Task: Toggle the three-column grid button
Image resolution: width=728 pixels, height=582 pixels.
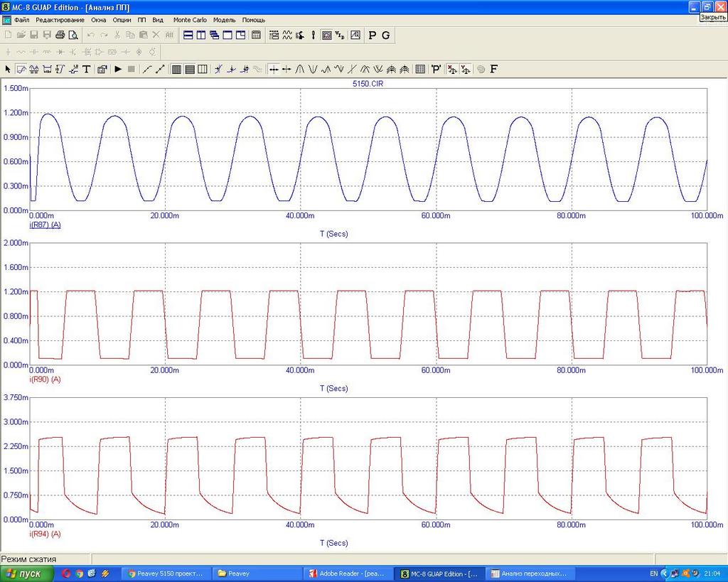Action: [x=203, y=69]
